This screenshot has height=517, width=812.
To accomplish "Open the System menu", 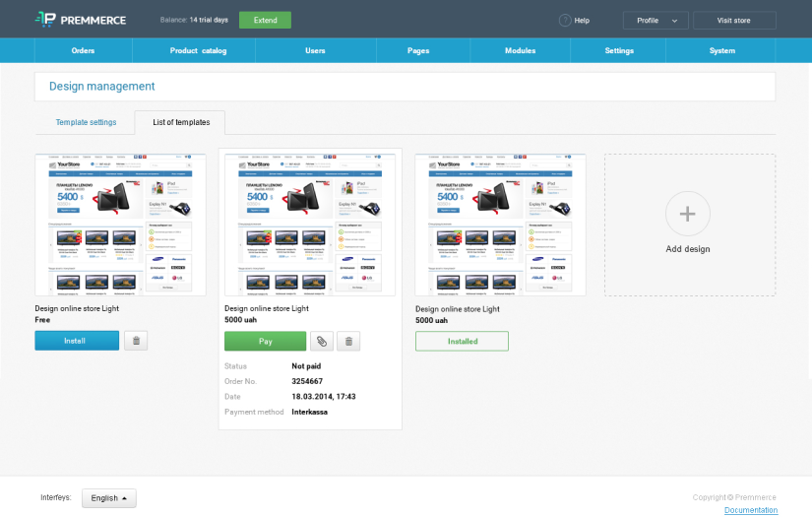I will click(721, 50).
